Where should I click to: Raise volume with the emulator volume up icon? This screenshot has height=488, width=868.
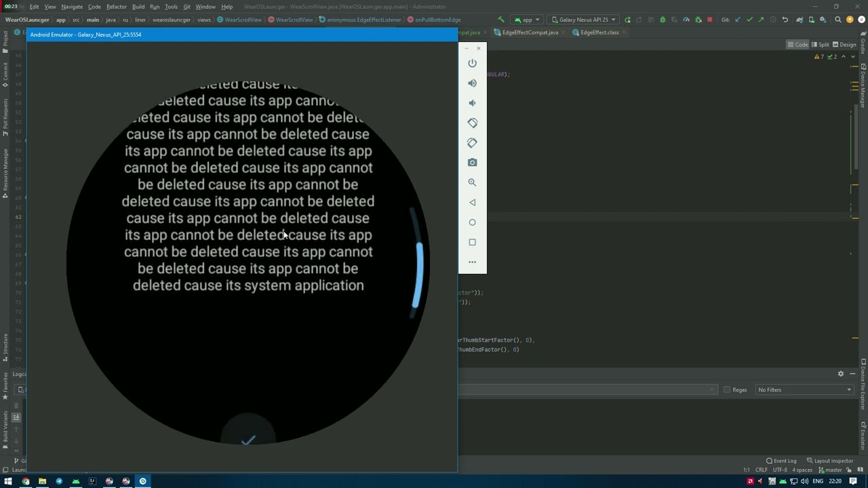pyautogui.click(x=472, y=83)
